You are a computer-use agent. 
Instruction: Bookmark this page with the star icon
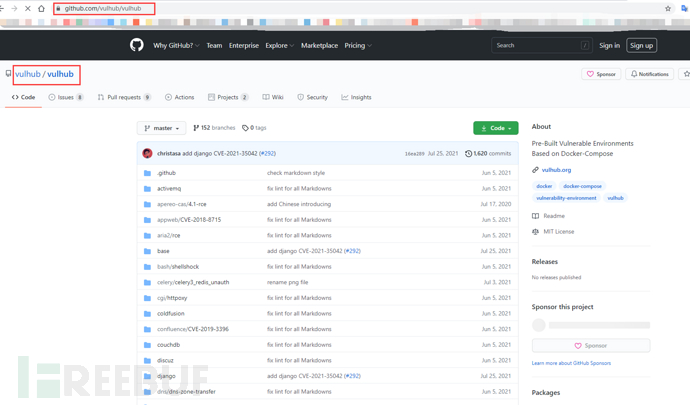pyautogui.click(x=668, y=8)
